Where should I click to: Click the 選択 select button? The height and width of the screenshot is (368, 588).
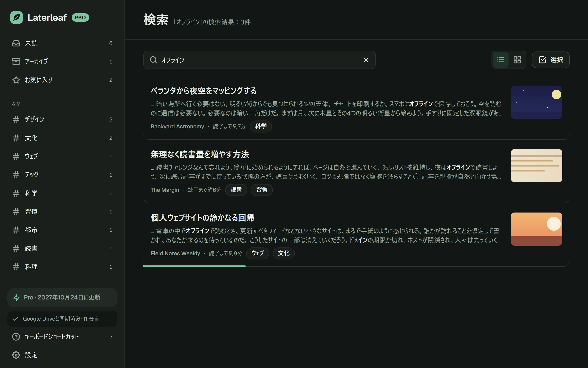click(551, 60)
